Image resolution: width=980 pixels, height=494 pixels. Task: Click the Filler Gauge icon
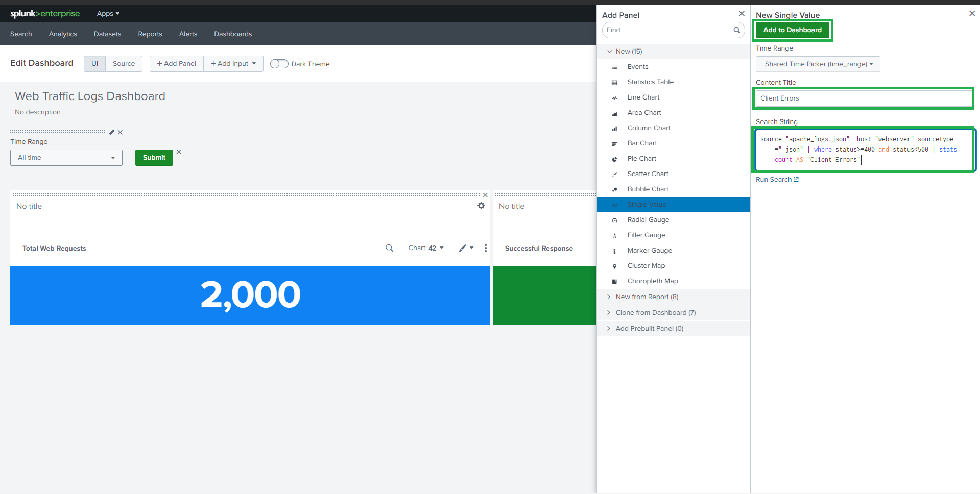coord(614,235)
